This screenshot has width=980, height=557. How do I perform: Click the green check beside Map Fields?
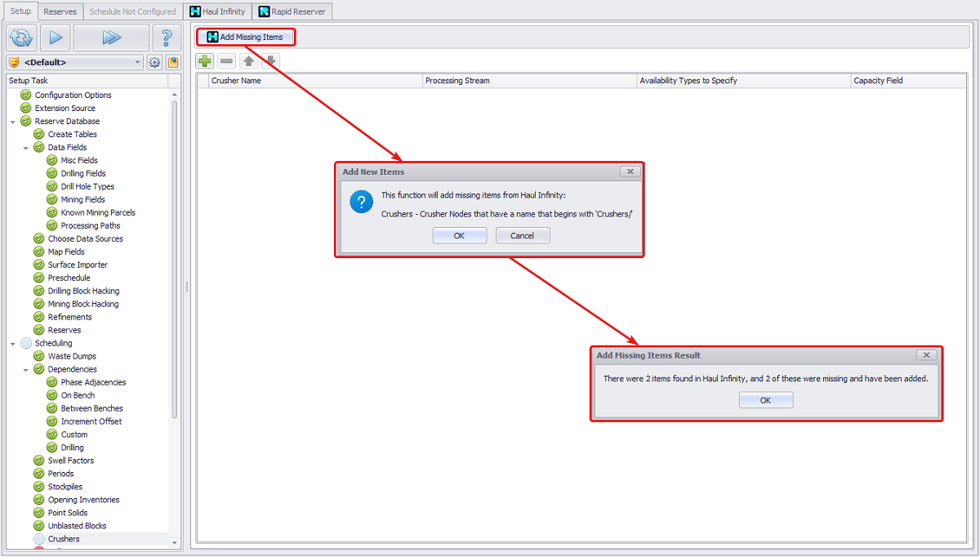tap(39, 252)
